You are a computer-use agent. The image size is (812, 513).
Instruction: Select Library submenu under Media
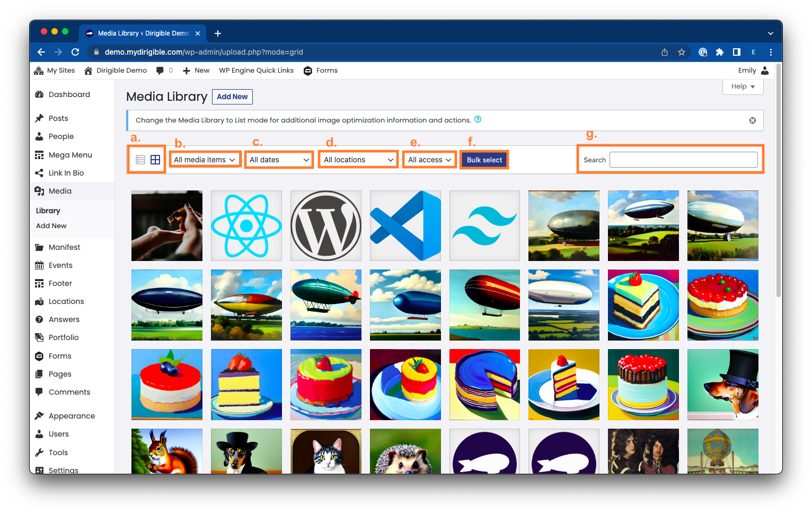pos(48,211)
